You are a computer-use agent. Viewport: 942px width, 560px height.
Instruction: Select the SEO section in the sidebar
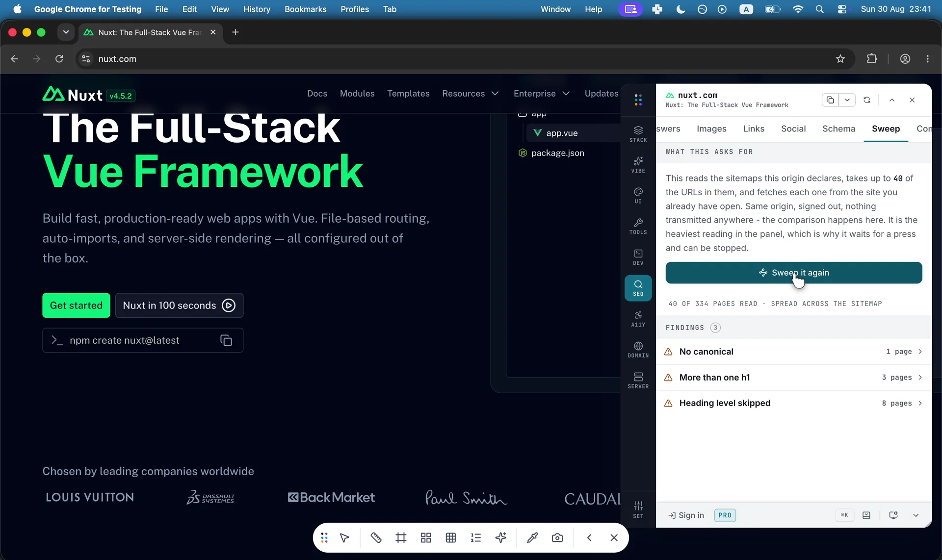[x=638, y=288]
